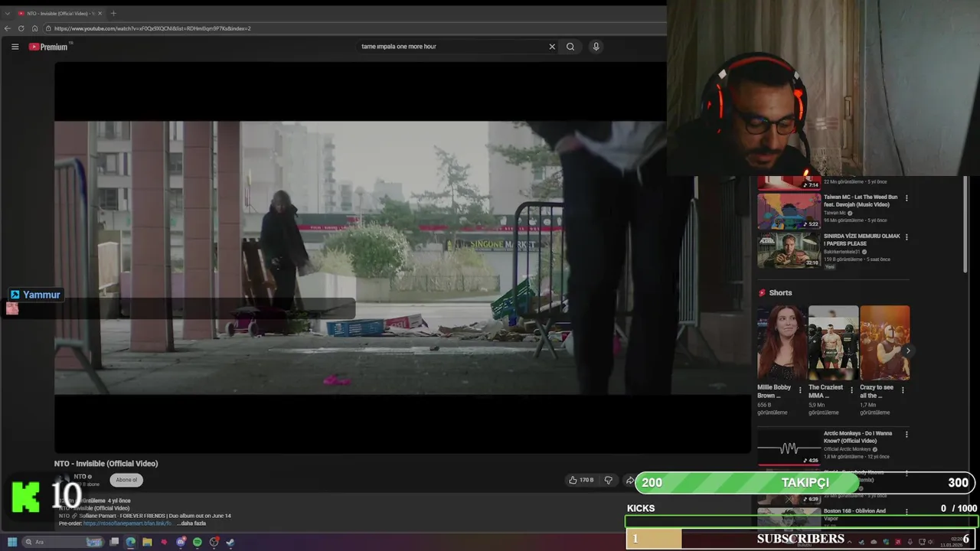Play Arctic Monkeys Do I Wanna Know thumbnail

789,448
